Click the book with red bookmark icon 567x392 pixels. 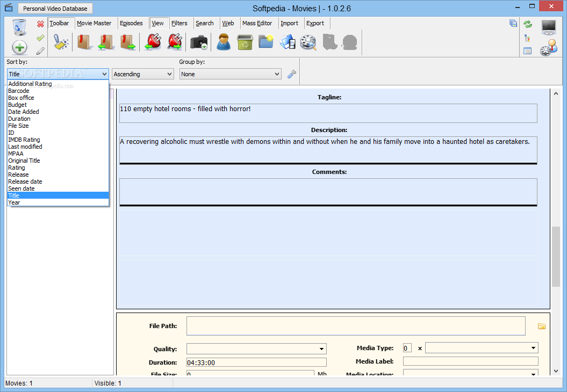pyautogui.click(x=84, y=42)
